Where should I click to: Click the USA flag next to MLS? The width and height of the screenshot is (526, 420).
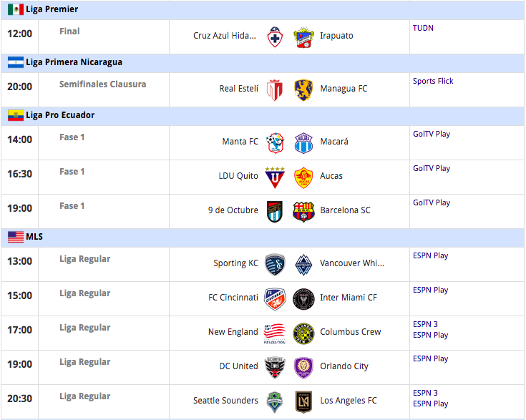click(x=16, y=237)
